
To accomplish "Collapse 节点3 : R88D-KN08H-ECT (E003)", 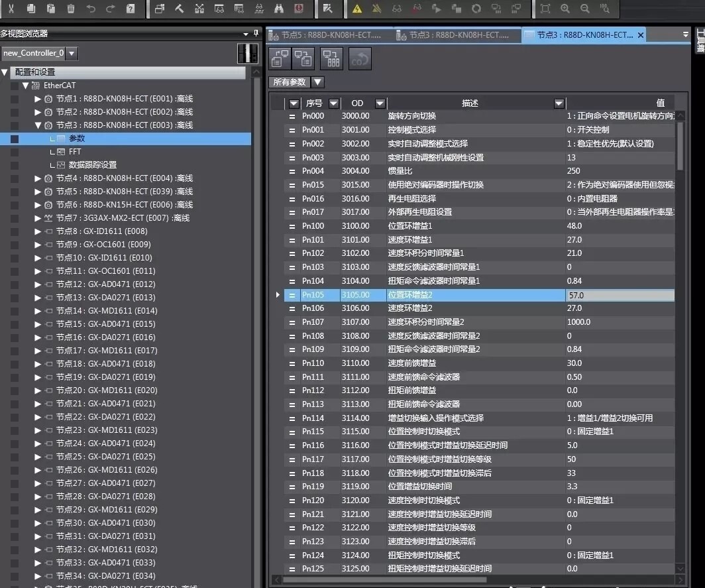I will point(38,125).
